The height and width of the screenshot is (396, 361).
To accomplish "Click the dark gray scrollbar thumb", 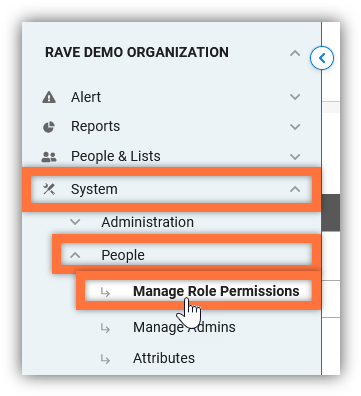I will click(331, 213).
